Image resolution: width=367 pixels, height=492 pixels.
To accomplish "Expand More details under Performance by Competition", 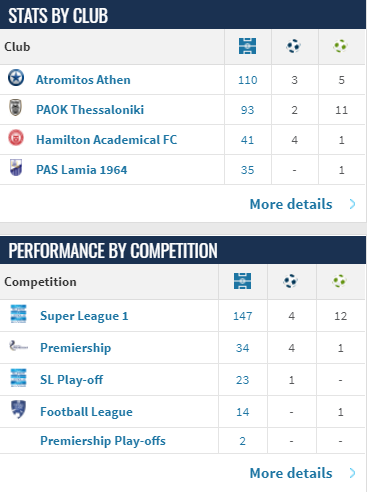I will click(291, 473).
